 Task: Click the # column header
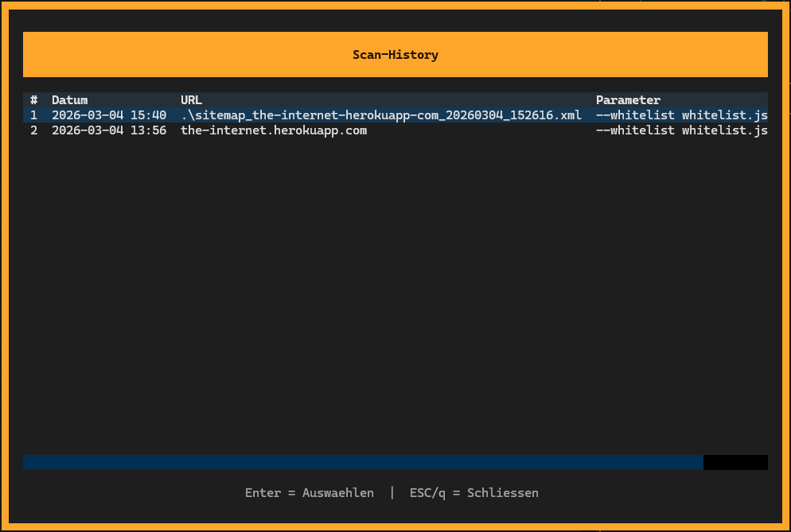click(x=33, y=100)
